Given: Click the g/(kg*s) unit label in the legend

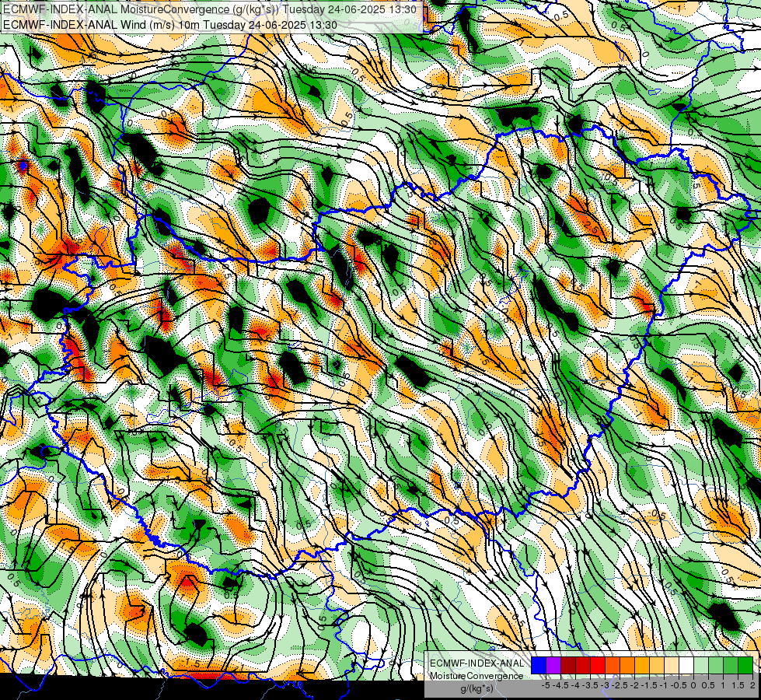Looking at the screenshot, I should coord(477,688).
